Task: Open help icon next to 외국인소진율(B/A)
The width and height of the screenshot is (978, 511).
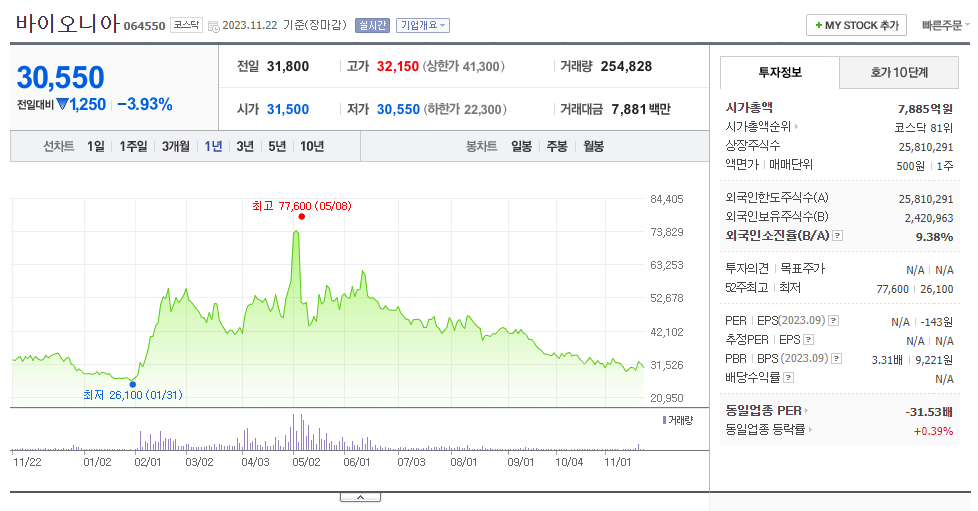Action: (x=838, y=236)
